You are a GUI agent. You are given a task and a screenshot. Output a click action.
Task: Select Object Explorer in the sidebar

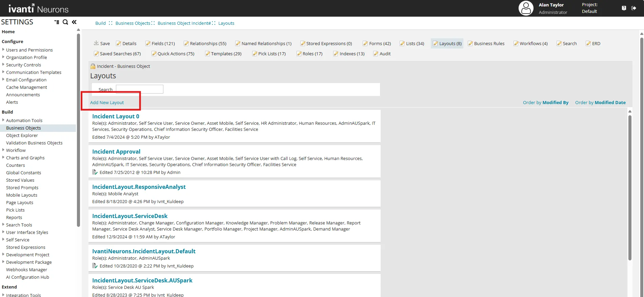(22, 135)
